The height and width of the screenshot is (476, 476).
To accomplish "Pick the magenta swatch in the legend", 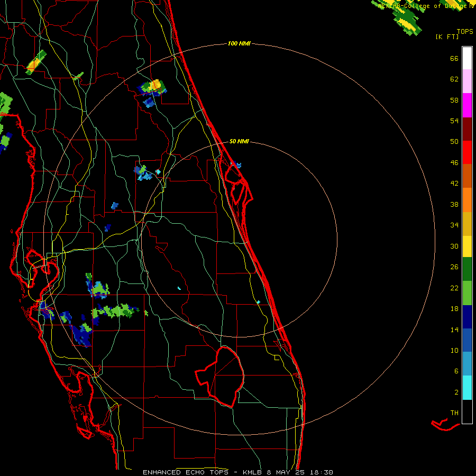I will coord(467,105).
